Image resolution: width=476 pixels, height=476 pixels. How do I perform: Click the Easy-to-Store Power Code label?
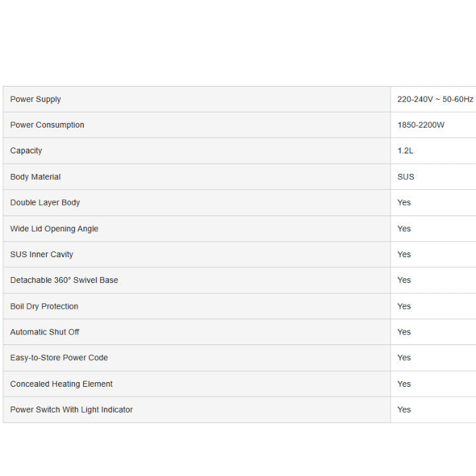pos(59,358)
